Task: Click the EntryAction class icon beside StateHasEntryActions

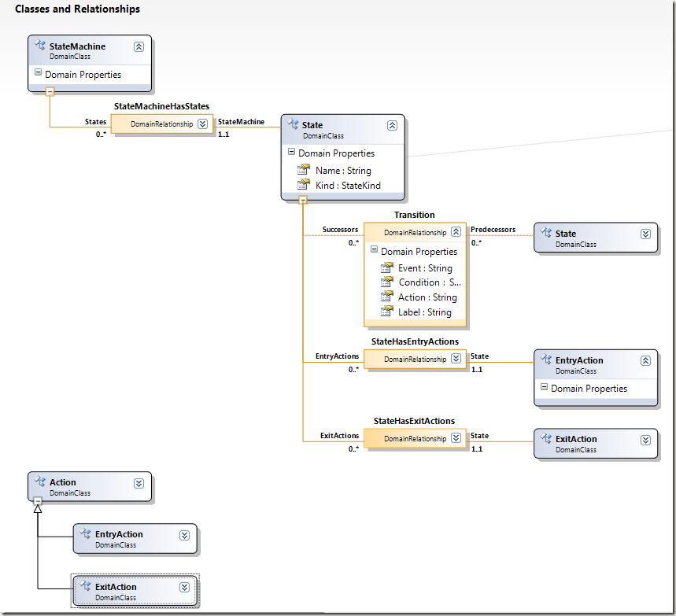Action: click(x=546, y=359)
